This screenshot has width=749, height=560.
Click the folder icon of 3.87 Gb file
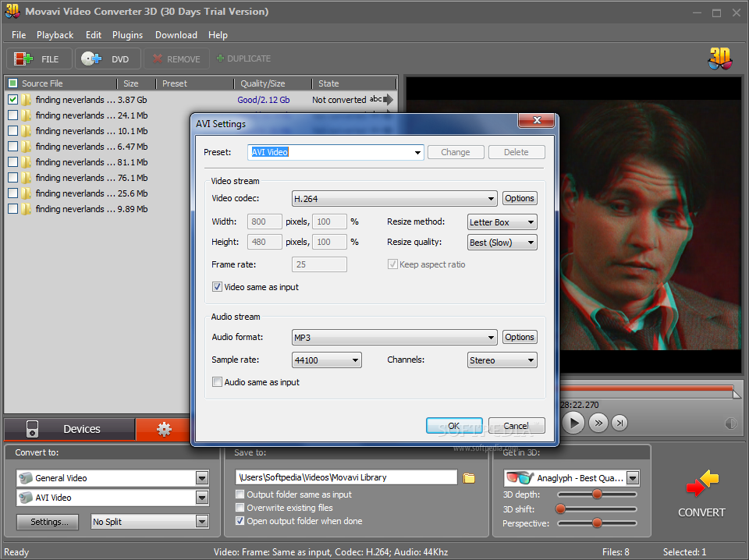point(27,100)
